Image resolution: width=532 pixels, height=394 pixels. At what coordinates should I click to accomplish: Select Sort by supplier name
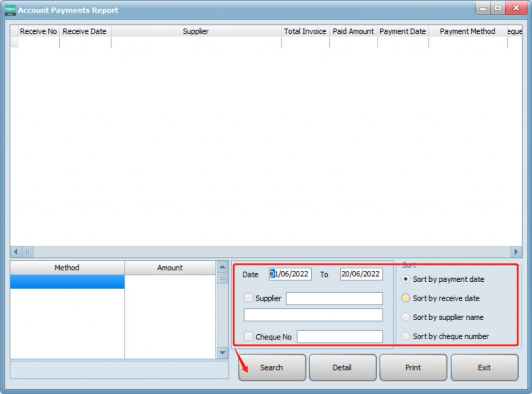[406, 317]
